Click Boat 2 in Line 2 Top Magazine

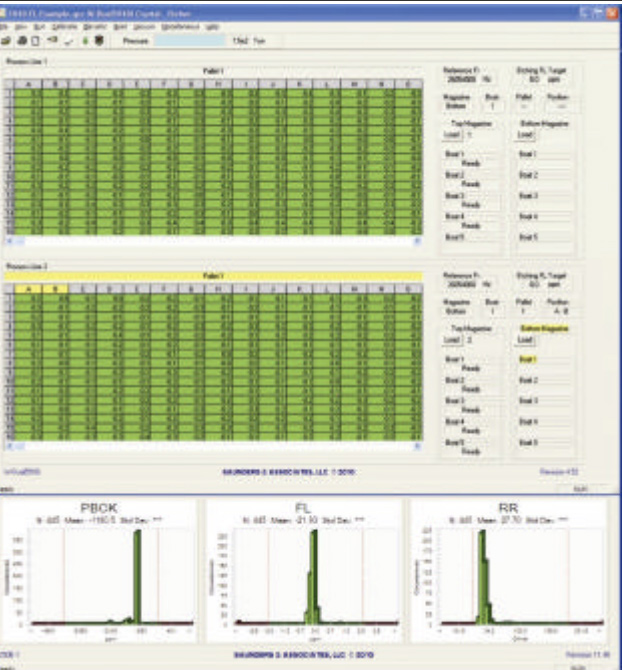point(455,380)
